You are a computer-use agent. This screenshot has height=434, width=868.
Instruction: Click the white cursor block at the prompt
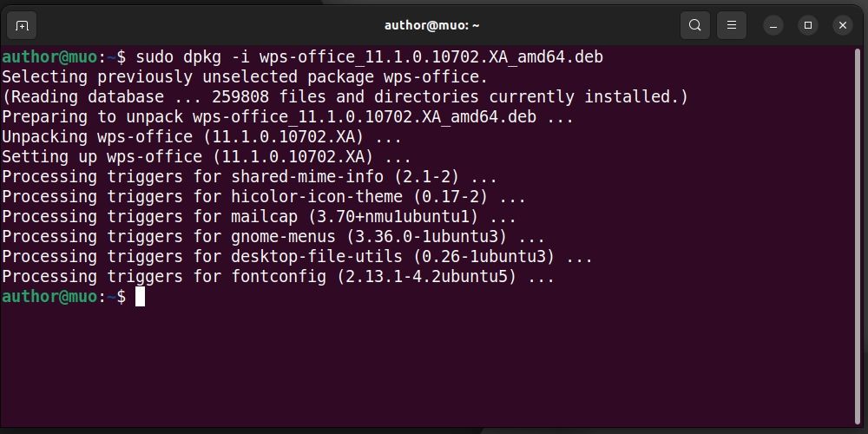pyautogui.click(x=140, y=297)
